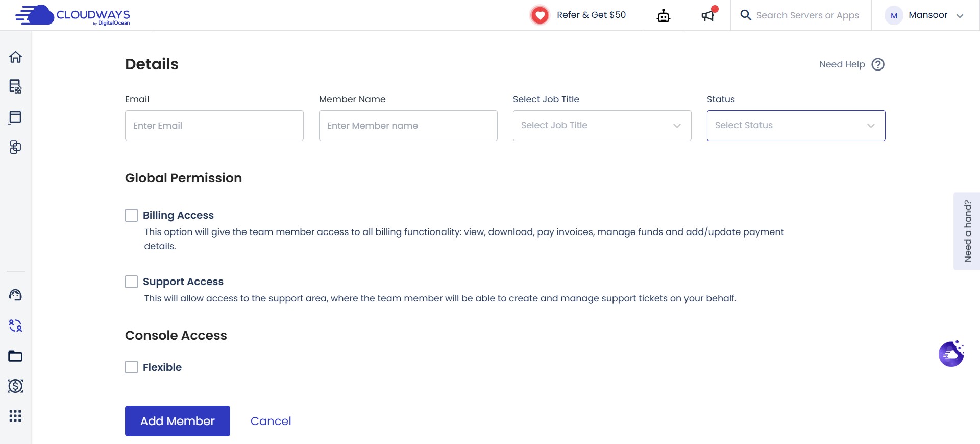
Task: Expand the Select Status dropdown
Action: (x=796, y=126)
